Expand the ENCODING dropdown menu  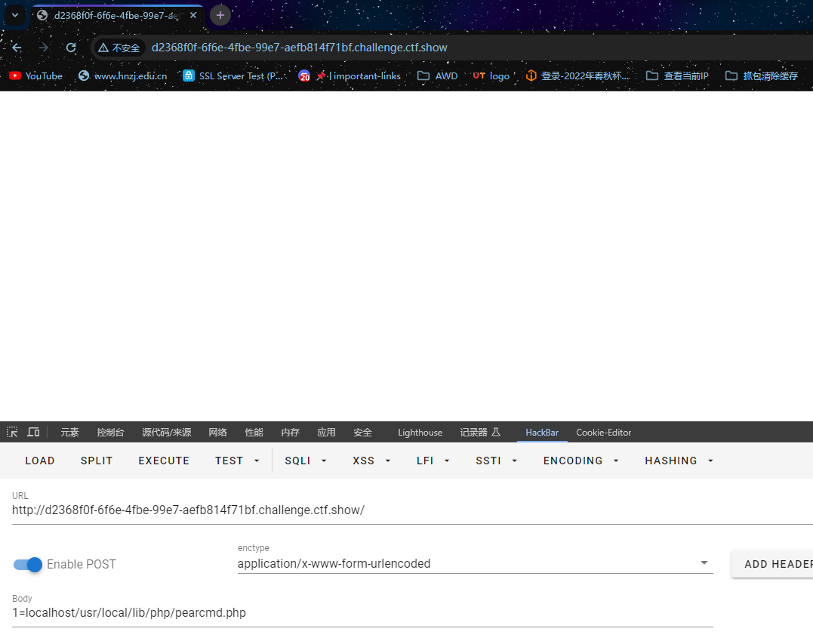pyautogui.click(x=580, y=461)
